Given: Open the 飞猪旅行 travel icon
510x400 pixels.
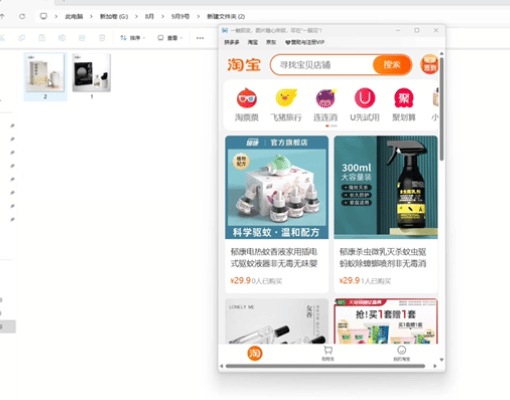Looking at the screenshot, I should 286,98.
